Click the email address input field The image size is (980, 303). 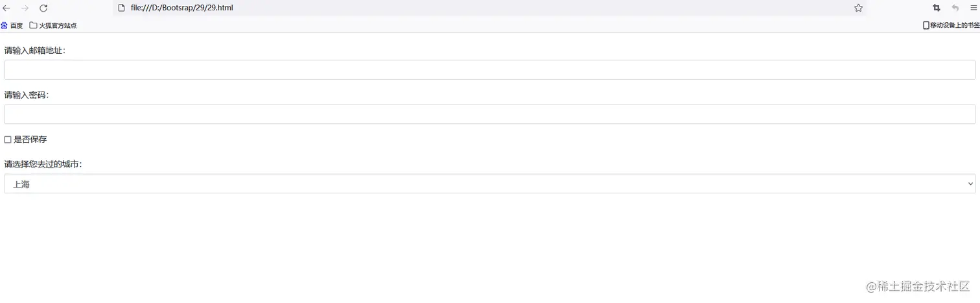pyautogui.click(x=490, y=70)
